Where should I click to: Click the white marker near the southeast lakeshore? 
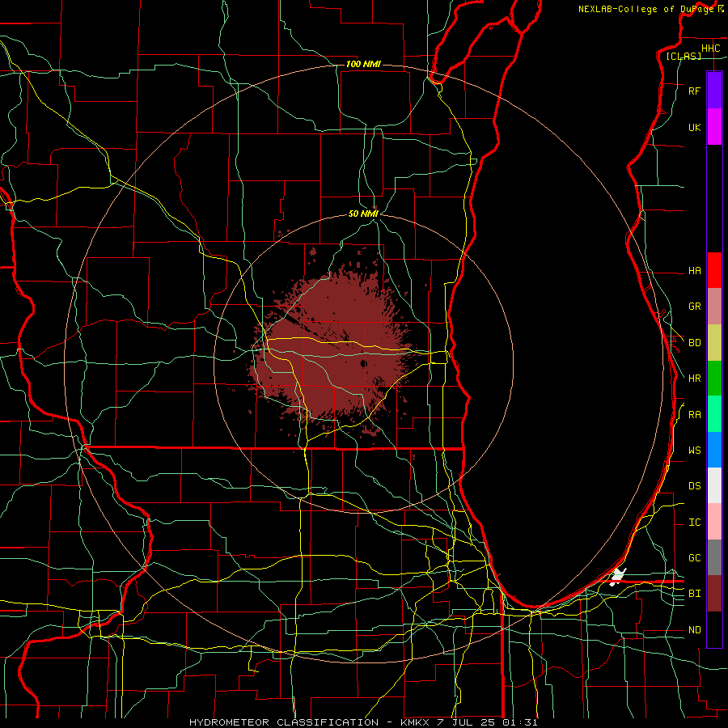[617, 576]
